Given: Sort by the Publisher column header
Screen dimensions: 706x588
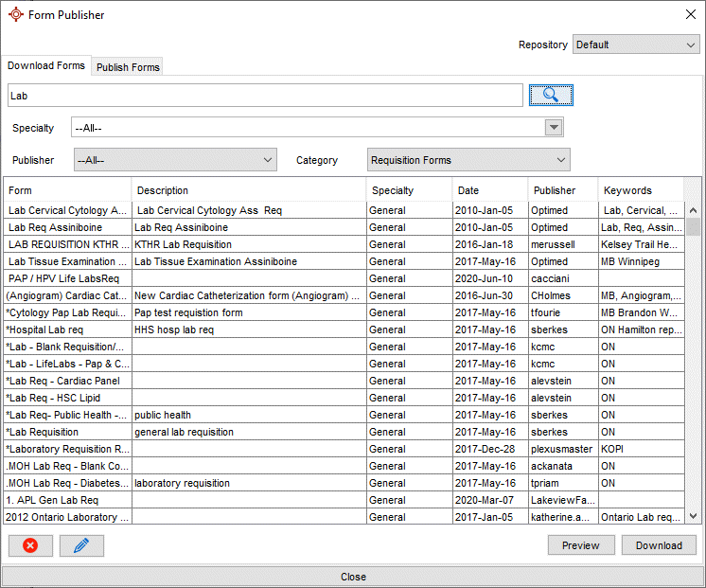Looking at the screenshot, I should [563, 190].
